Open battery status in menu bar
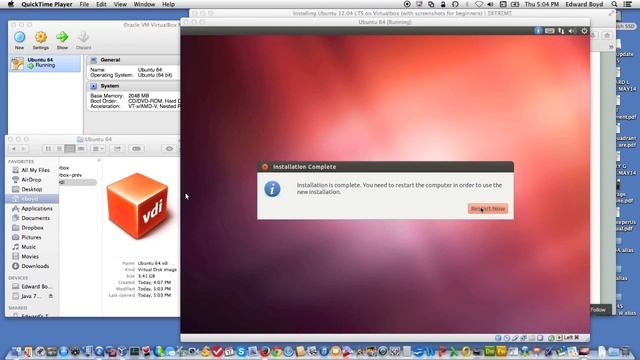Screen dimensions: 640x360 tap(515, 4)
